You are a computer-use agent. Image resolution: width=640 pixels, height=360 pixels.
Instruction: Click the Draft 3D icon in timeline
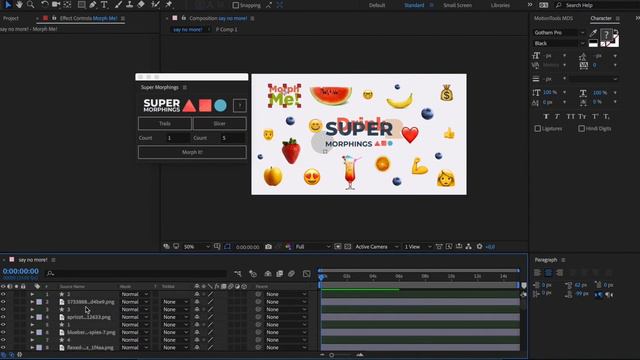click(x=253, y=274)
